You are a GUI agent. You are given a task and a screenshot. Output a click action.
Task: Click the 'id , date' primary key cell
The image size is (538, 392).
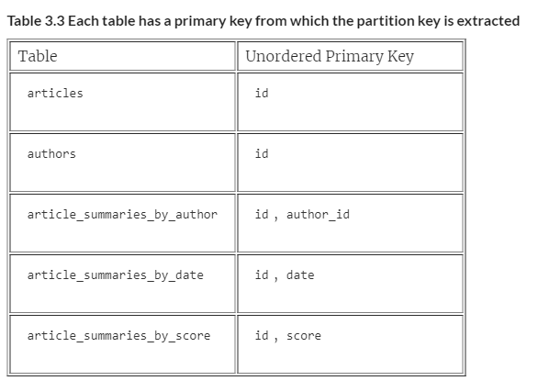(350, 284)
